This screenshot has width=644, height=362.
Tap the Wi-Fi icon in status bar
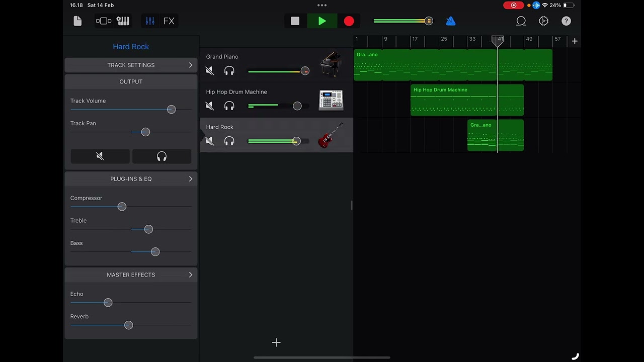coord(544,5)
